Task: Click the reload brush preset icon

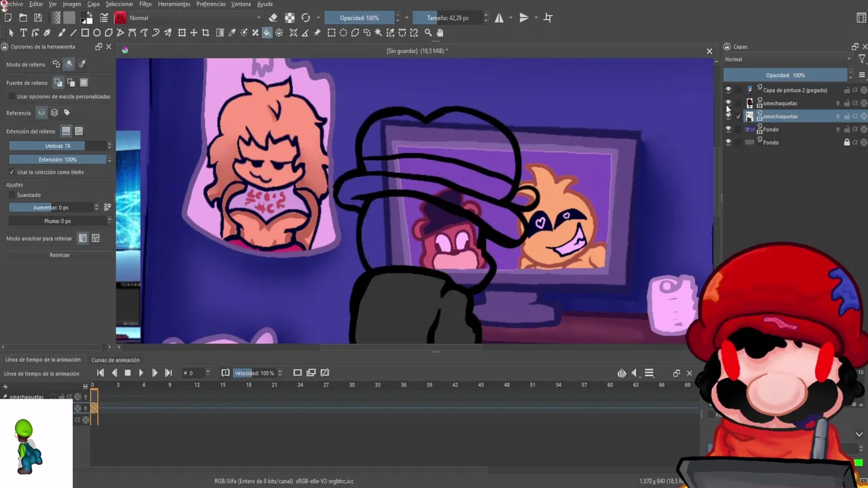Action: (x=306, y=18)
